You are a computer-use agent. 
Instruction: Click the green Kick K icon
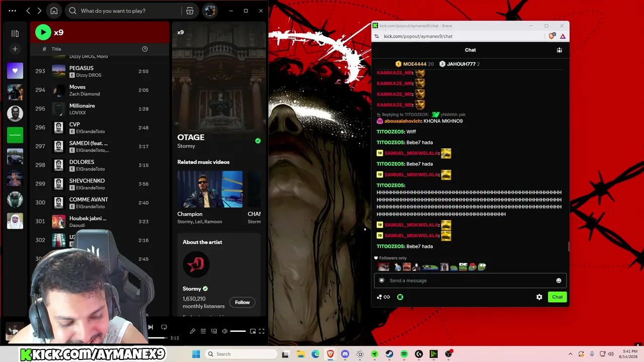pos(400,297)
